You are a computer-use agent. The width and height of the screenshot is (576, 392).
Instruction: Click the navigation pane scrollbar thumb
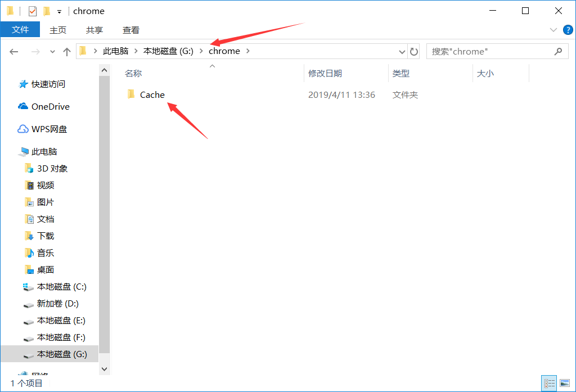point(104,214)
